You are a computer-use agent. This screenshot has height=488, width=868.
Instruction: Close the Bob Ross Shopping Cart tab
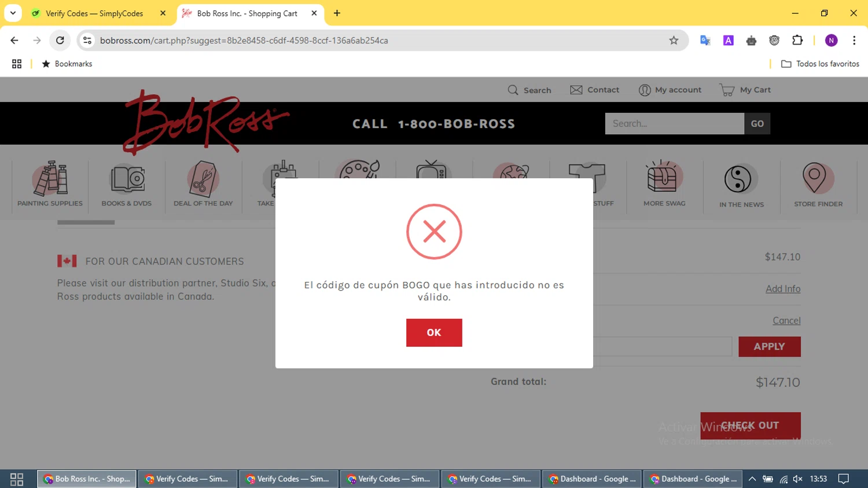tap(314, 13)
